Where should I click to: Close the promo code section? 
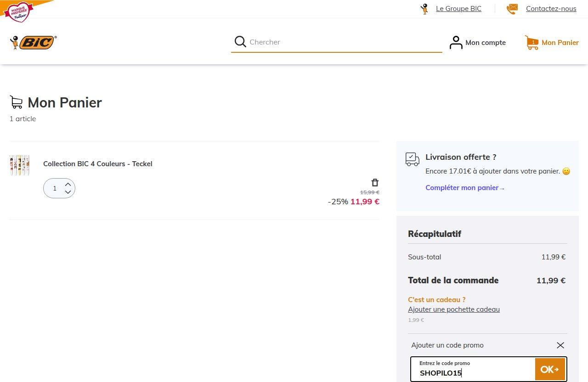[x=560, y=345]
